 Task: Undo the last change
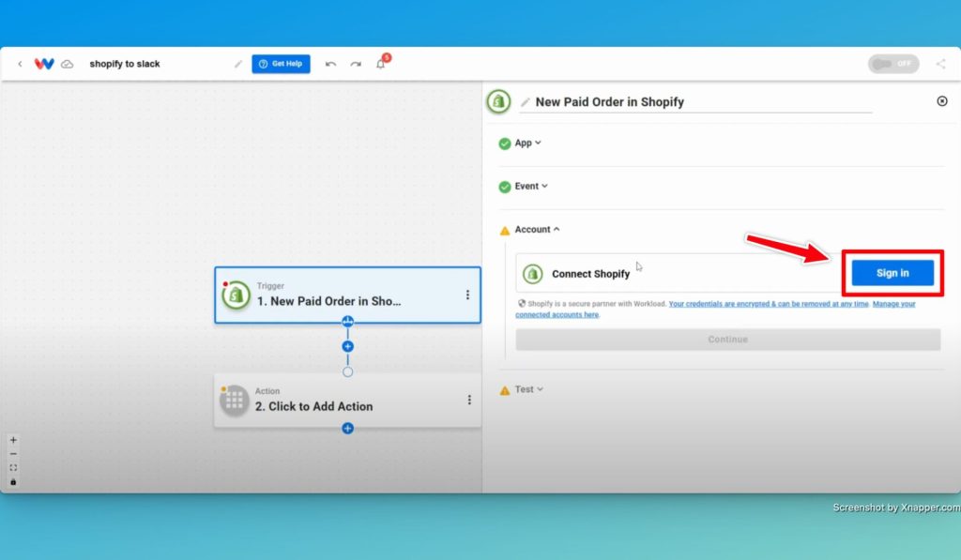pyautogui.click(x=330, y=64)
